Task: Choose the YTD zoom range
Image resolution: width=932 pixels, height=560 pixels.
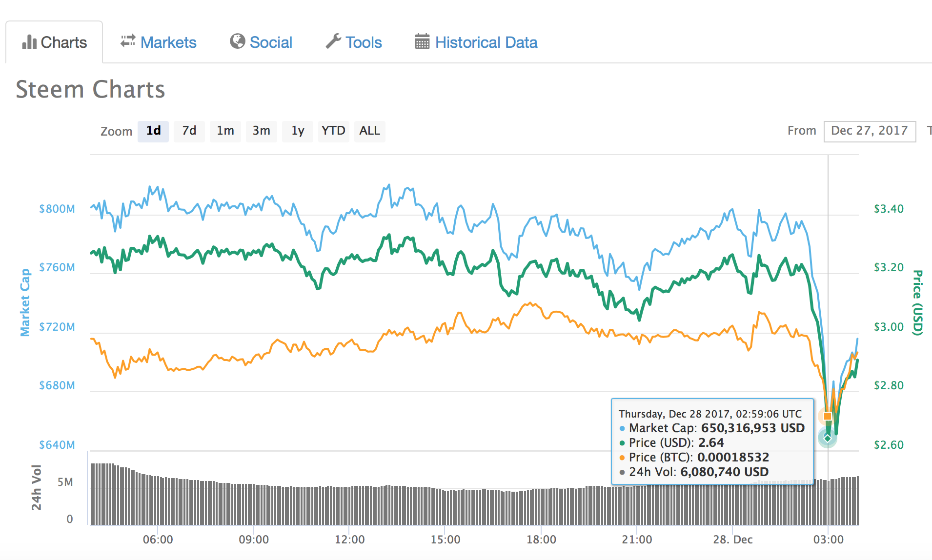Action: tap(334, 131)
